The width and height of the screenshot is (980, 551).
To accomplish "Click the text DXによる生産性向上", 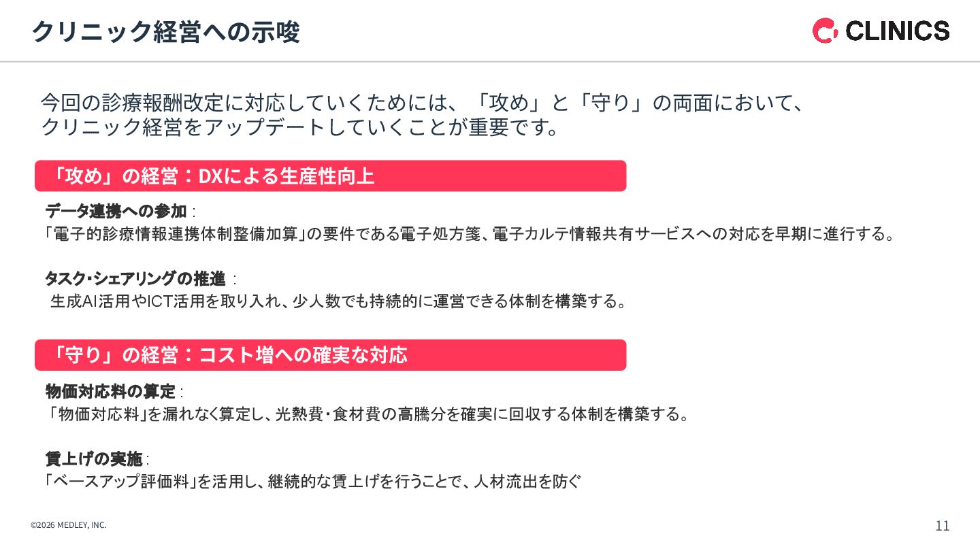I will (287, 176).
